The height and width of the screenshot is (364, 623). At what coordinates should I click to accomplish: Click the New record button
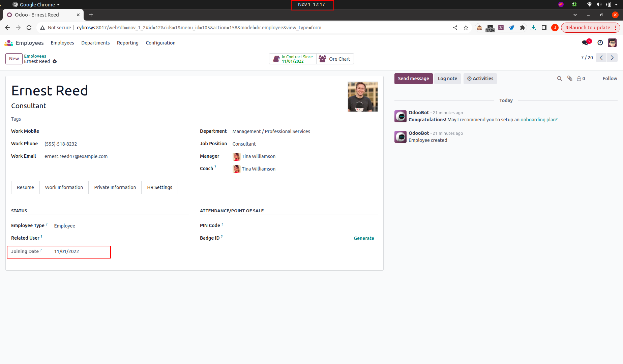coord(14,59)
